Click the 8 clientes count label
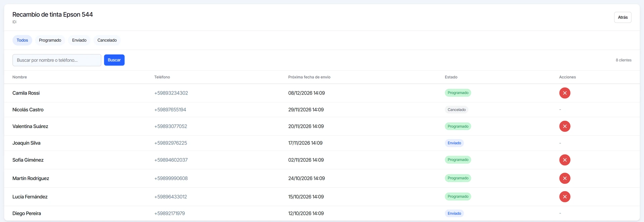This screenshot has width=644, height=222. (x=624, y=60)
